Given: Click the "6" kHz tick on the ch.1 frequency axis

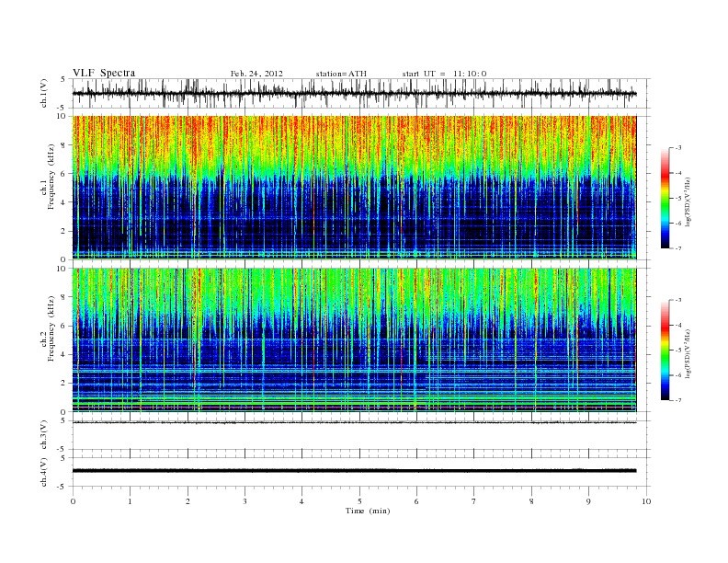Looking at the screenshot, I should [x=63, y=173].
